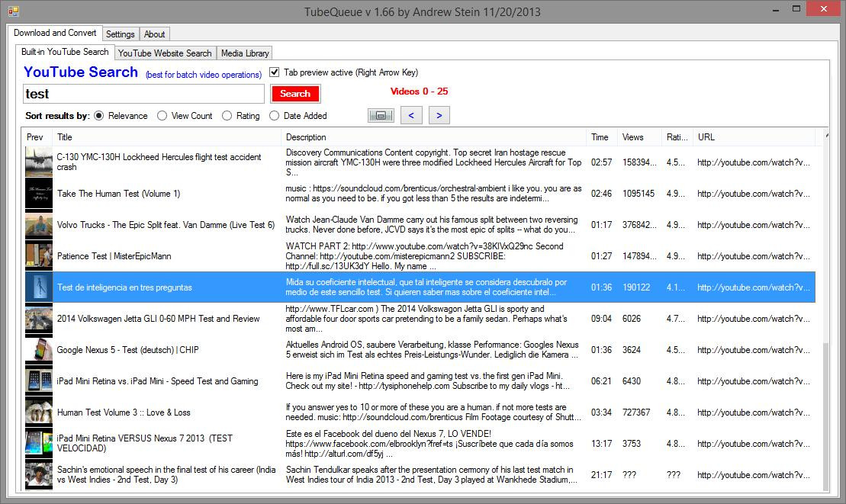Select title 'Google Nexus 5 - Test (deutsch) | CHIP'
This screenshot has height=504, width=846.
coord(128,350)
